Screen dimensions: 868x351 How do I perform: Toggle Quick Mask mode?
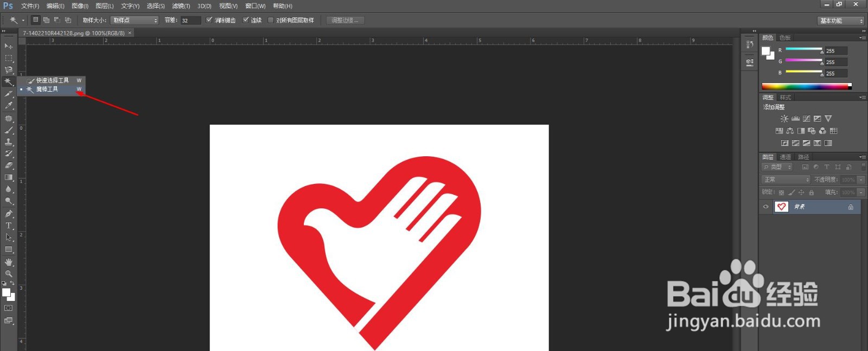8,308
